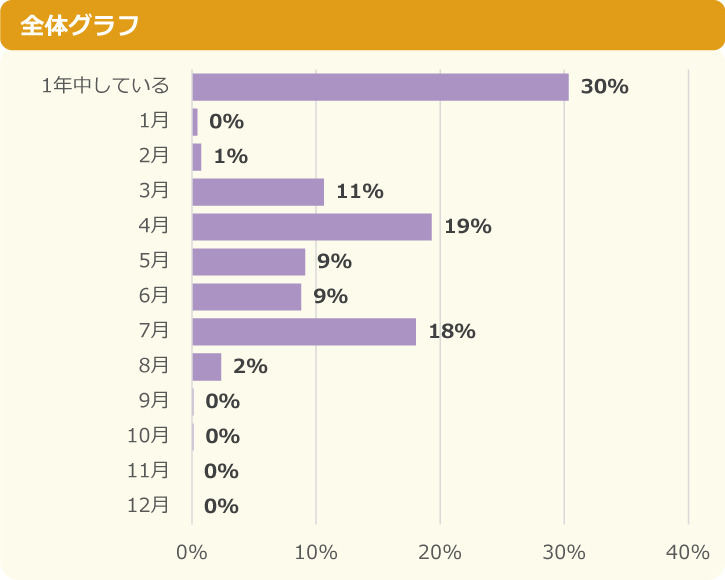Click the 1月 axis label
The width and height of the screenshot is (725, 580).
(x=154, y=121)
